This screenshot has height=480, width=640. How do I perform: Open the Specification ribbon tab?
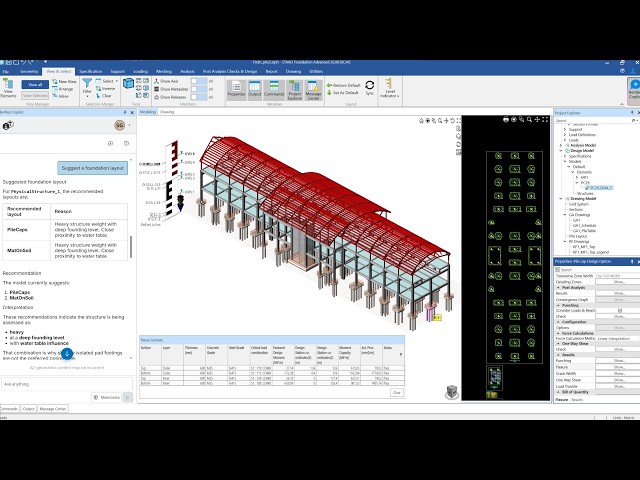point(91,71)
